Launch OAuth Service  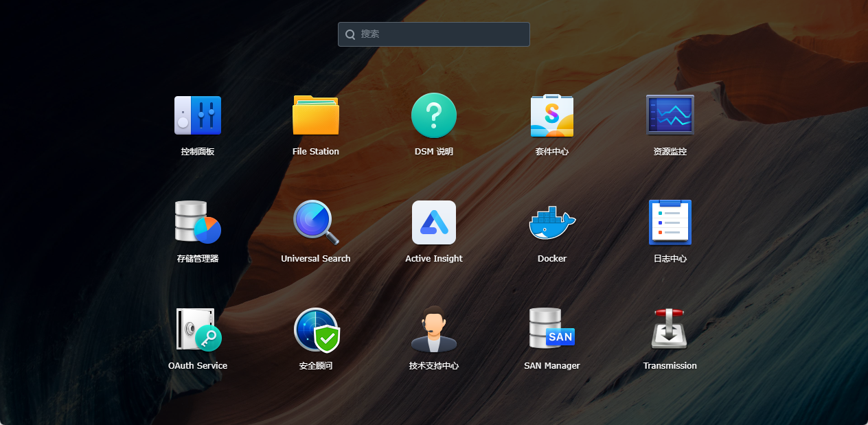[198, 330]
